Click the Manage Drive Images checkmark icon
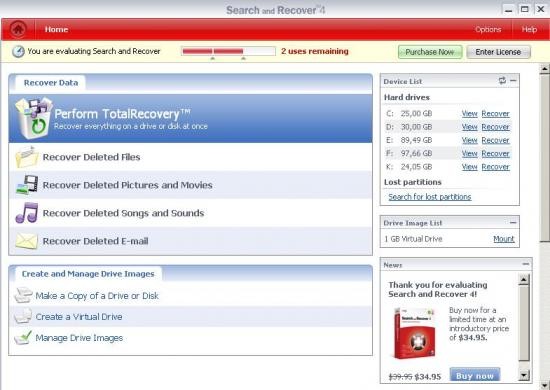Viewport: 550px width, 390px height. [23, 337]
